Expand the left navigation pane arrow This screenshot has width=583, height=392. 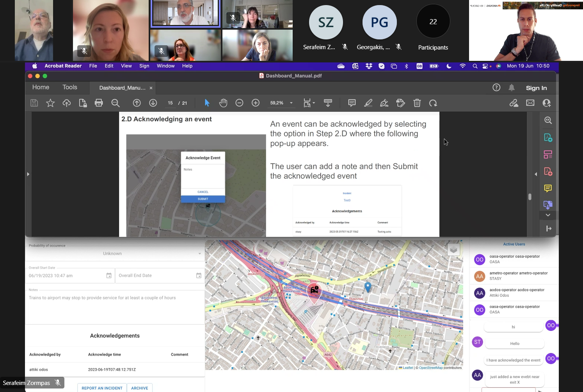[28, 174]
